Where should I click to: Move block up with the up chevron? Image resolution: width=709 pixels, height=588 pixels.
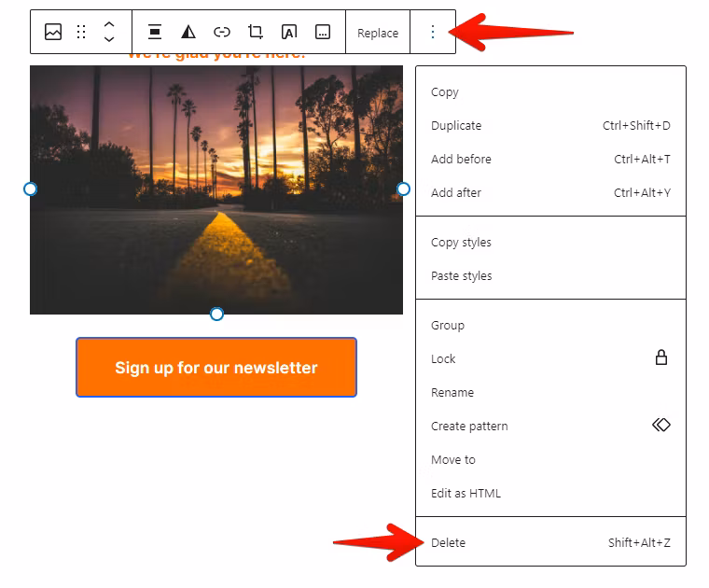click(x=109, y=25)
